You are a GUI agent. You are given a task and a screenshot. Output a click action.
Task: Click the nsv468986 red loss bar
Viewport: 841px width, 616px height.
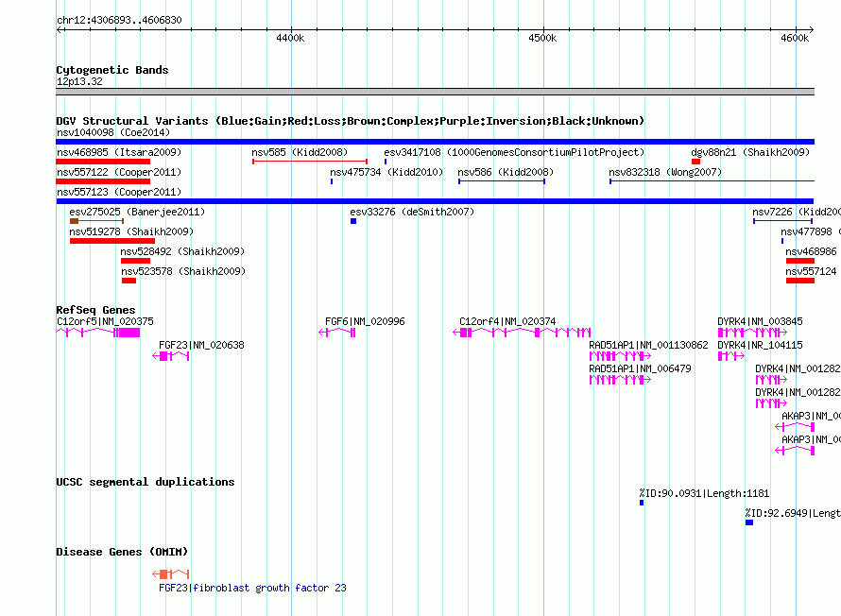tap(800, 261)
